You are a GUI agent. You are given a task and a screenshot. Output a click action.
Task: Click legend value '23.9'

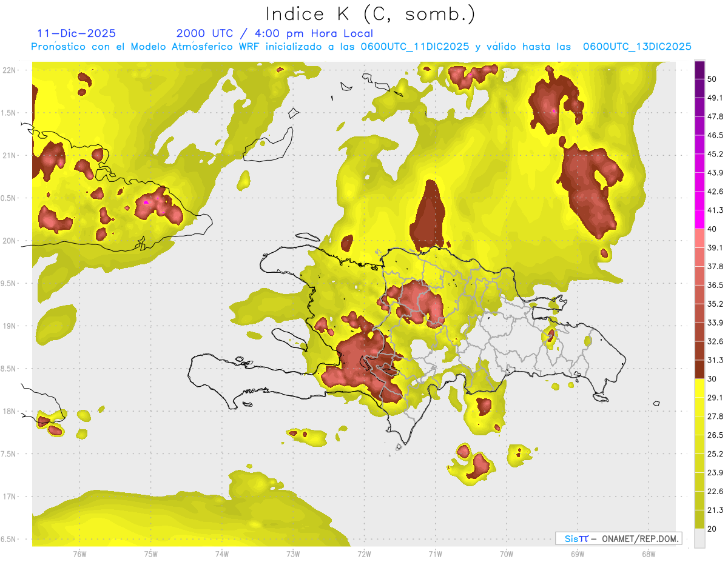(x=715, y=473)
